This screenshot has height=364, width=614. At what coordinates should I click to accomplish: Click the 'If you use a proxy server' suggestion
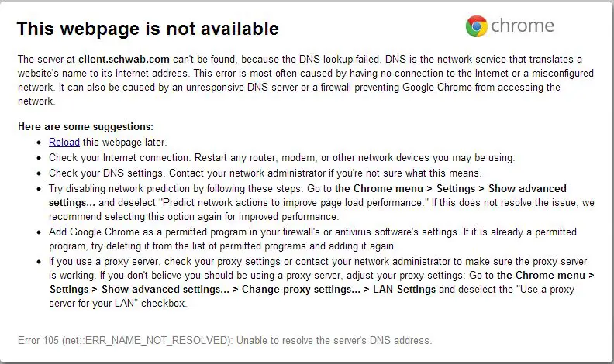(322, 282)
